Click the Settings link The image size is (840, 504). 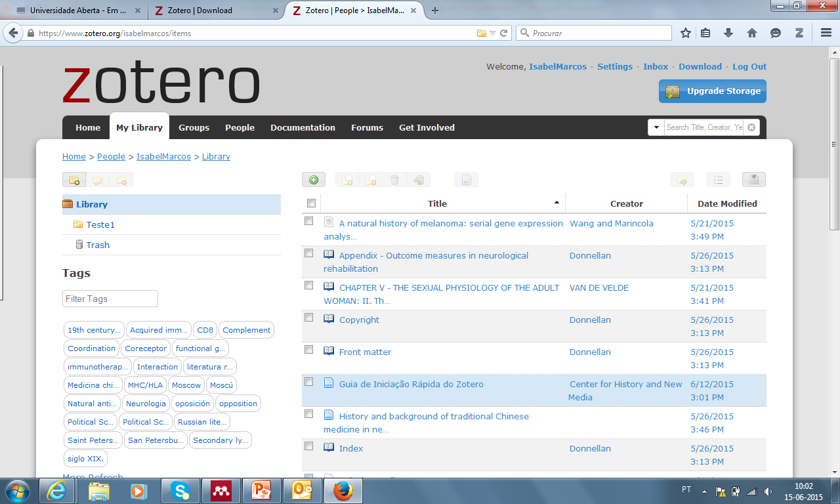tap(615, 66)
